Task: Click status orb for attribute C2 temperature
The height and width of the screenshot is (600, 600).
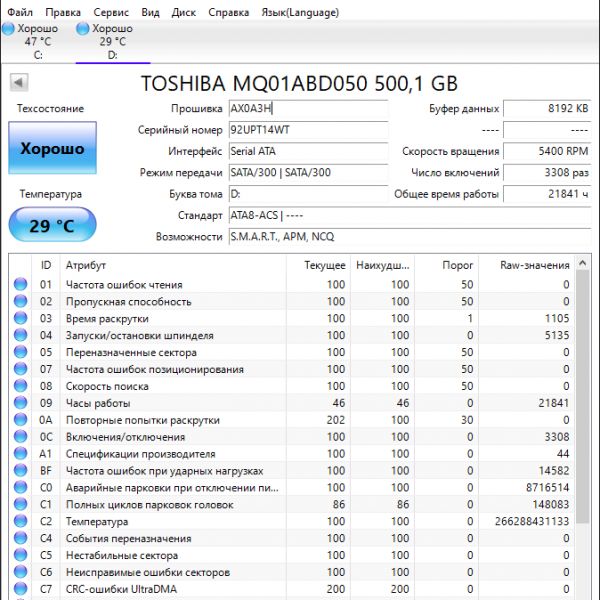Action: [20, 522]
